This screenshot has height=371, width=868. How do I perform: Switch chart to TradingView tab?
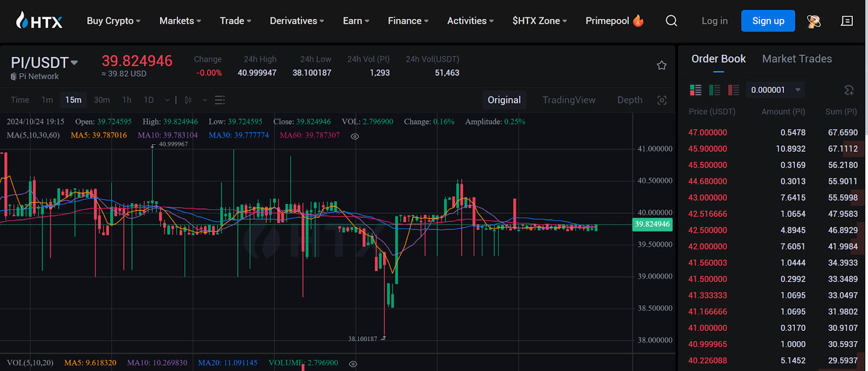(569, 100)
